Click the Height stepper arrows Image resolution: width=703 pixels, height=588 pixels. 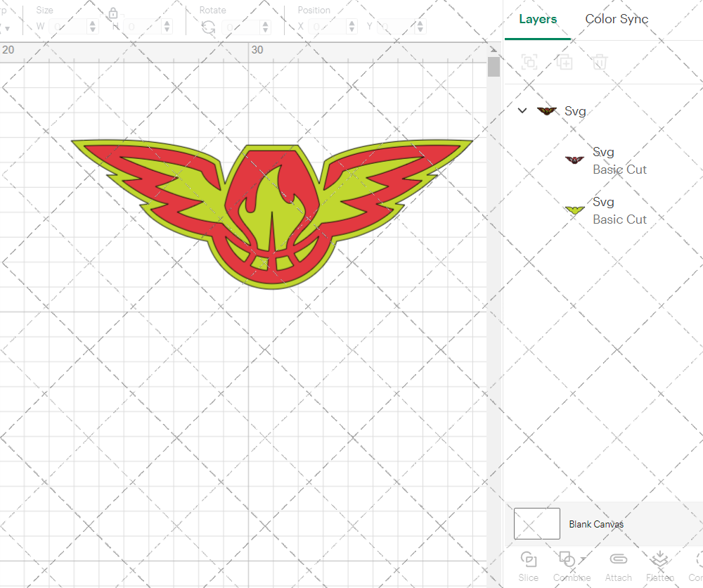(167, 27)
